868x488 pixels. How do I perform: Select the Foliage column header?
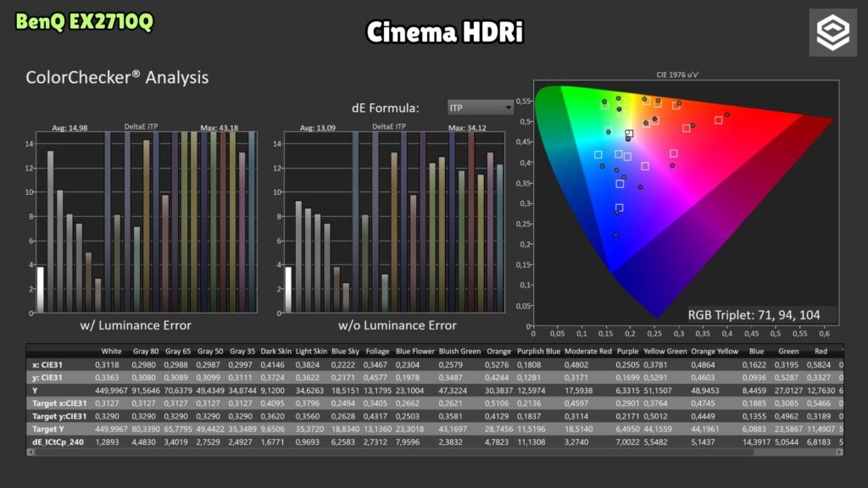377,352
